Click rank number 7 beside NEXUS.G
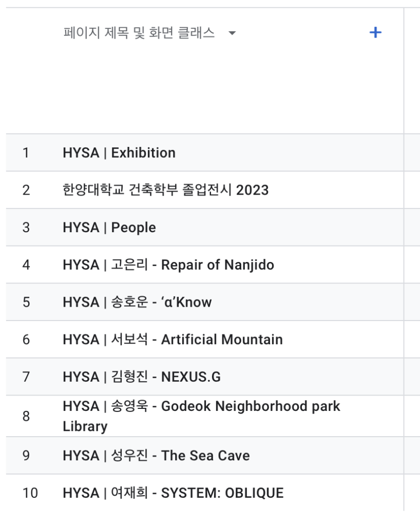This screenshot has width=420, height=526. [x=26, y=377]
